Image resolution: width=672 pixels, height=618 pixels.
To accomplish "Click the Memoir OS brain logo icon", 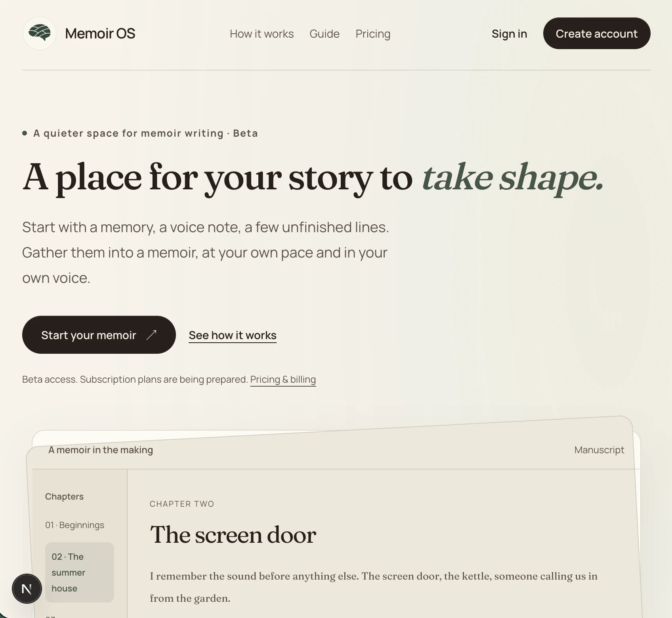I will coord(39,33).
